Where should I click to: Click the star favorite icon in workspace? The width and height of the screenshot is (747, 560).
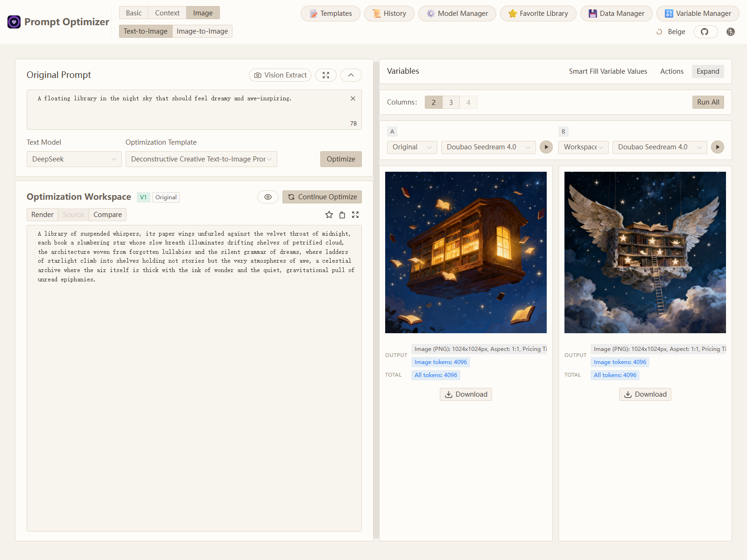(x=329, y=215)
